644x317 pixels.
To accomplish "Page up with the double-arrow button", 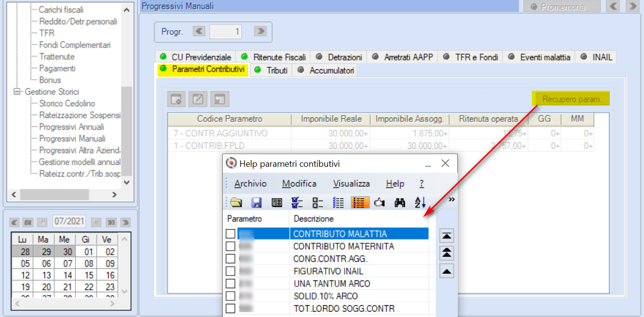I will [x=447, y=254].
